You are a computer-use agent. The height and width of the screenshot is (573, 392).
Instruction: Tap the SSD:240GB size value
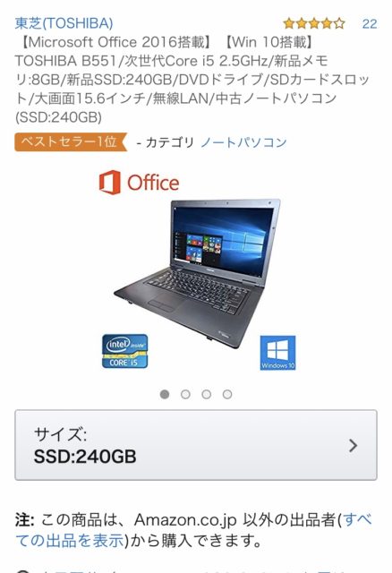tap(85, 457)
